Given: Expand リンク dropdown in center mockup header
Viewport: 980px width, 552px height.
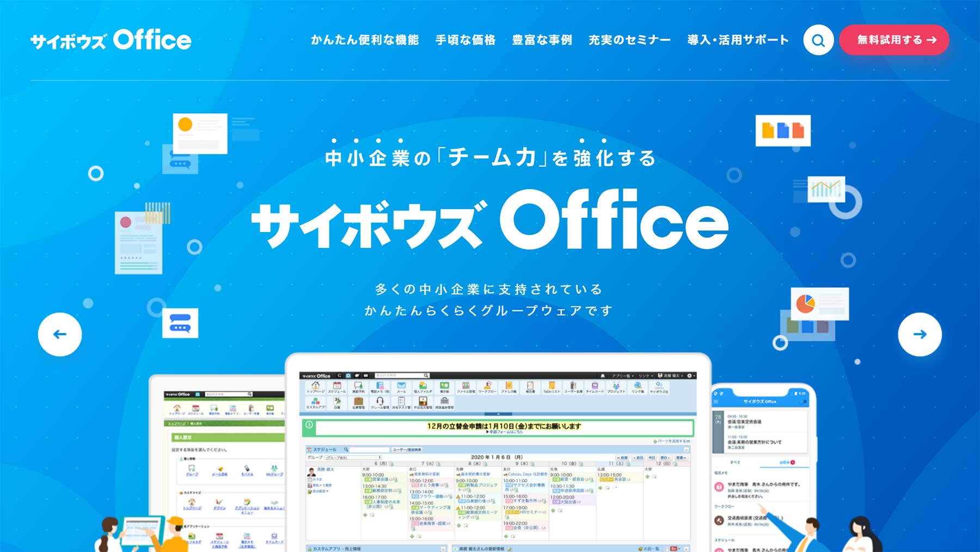Looking at the screenshot, I should [646, 376].
